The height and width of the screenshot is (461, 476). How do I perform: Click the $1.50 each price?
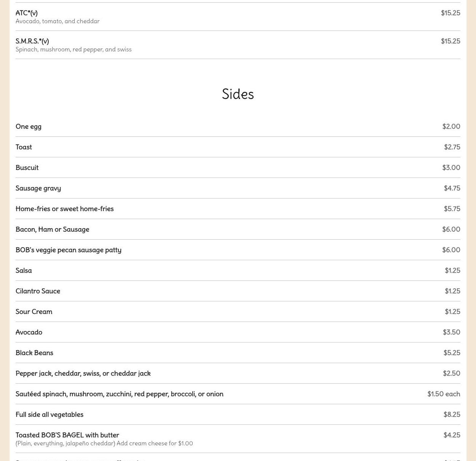pyautogui.click(x=444, y=394)
